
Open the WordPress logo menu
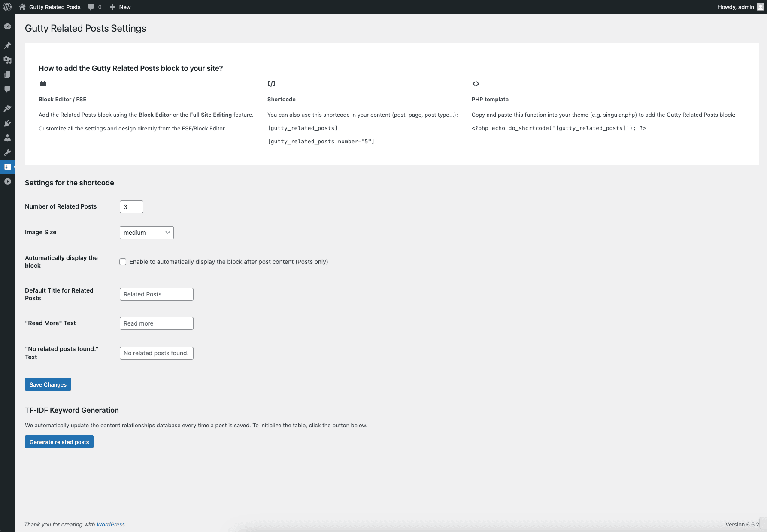(x=7, y=7)
